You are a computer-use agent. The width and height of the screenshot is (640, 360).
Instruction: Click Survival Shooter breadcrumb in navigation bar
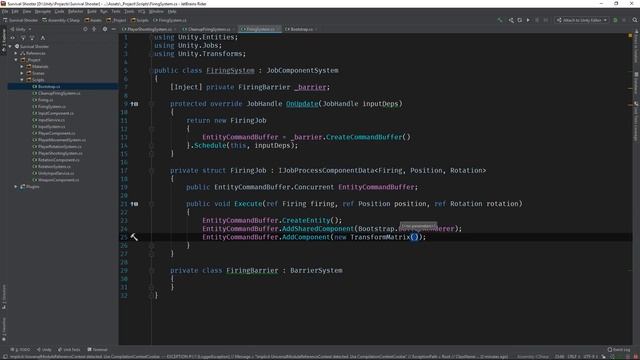[20, 20]
